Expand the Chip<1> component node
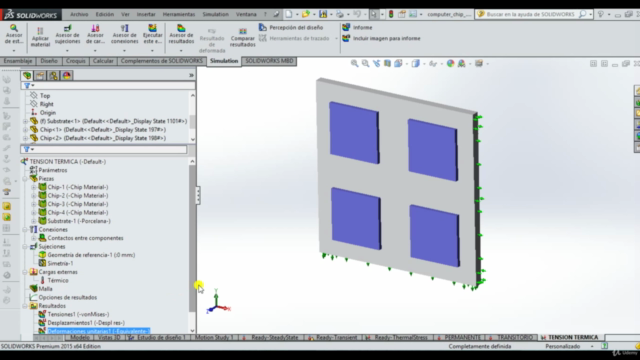The height and width of the screenshot is (360, 640). tap(25, 130)
